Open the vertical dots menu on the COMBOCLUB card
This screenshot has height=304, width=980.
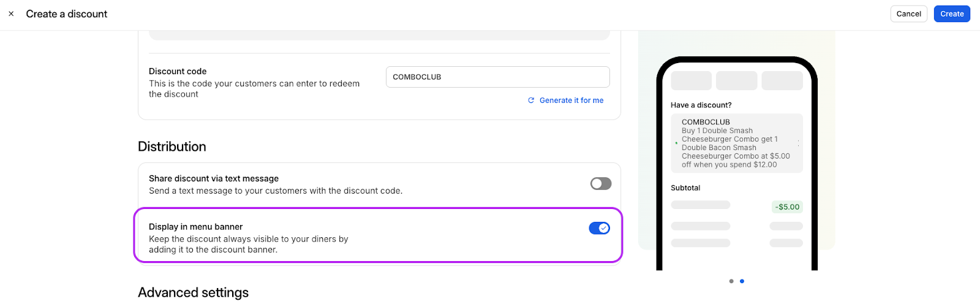[x=798, y=143]
